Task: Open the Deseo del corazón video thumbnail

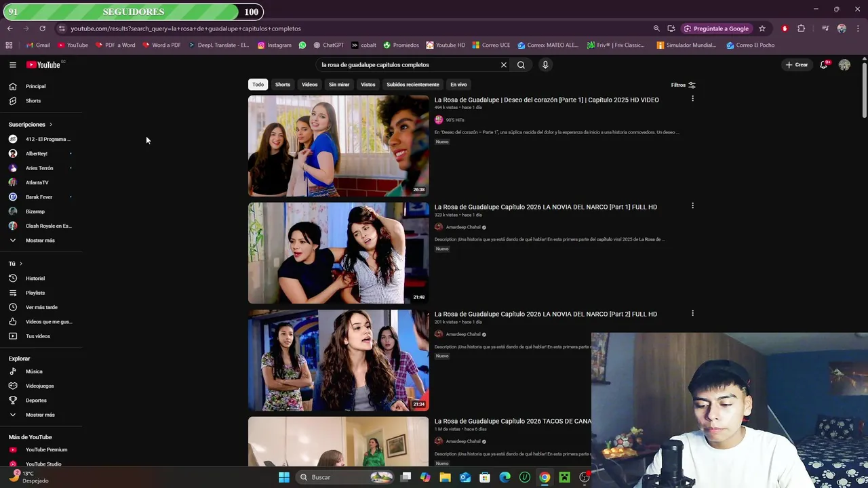Action: pos(338,146)
